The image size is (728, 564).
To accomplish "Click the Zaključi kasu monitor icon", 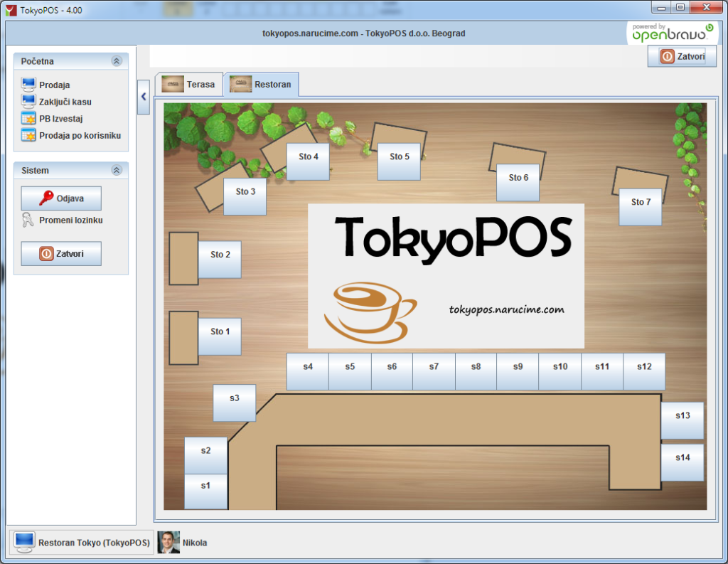I will 28,101.
